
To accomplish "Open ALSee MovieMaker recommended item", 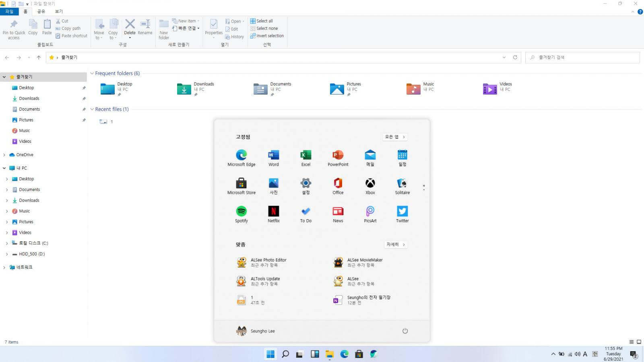I will click(359, 262).
